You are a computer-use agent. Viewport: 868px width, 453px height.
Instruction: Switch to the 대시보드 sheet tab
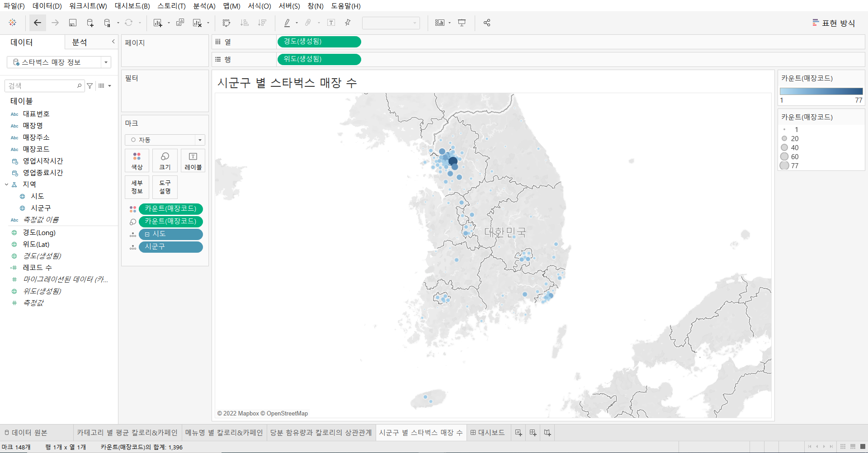(x=487, y=433)
